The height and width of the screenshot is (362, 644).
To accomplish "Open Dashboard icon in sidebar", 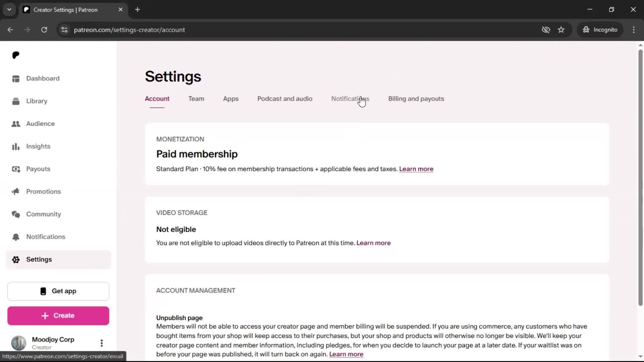I will coord(16,78).
